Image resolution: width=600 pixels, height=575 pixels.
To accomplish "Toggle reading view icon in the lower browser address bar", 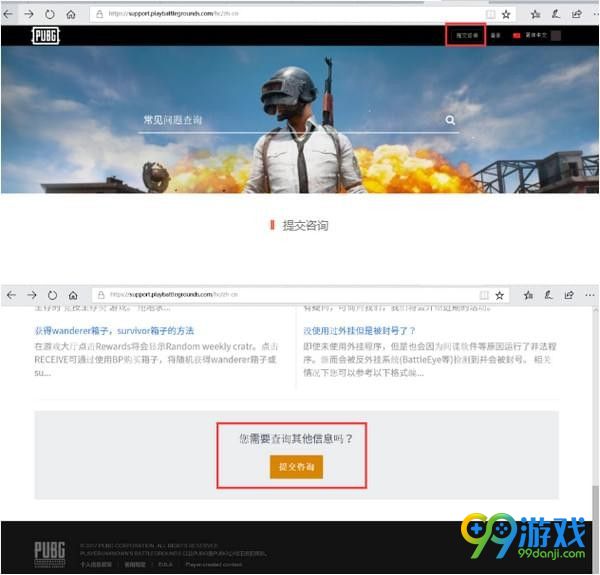I will (484, 295).
